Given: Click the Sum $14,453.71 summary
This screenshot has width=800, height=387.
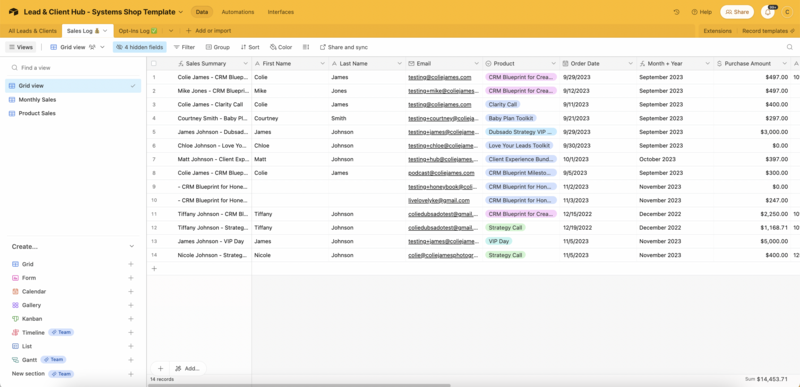Looking at the screenshot, I should (x=766, y=379).
